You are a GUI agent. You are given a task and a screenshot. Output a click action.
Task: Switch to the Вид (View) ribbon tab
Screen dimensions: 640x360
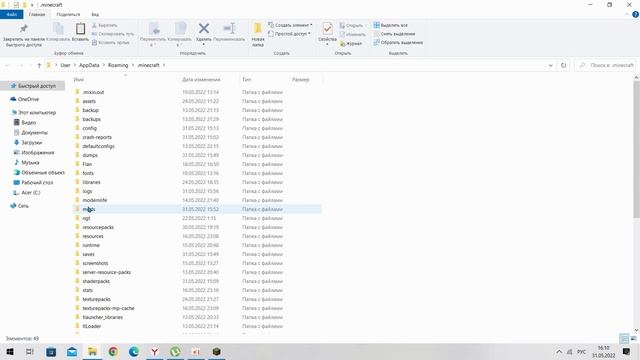coord(95,14)
